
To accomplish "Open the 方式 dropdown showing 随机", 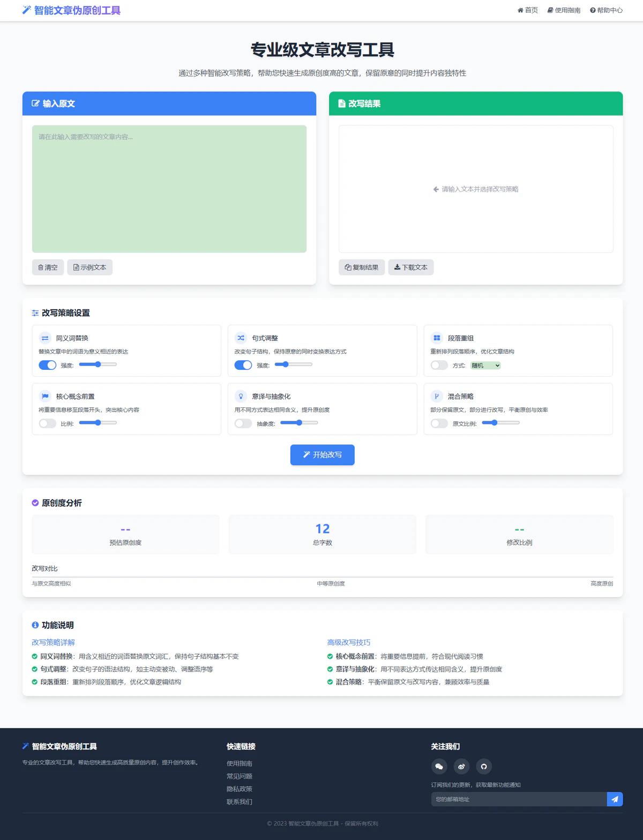I will click(485, 366).
